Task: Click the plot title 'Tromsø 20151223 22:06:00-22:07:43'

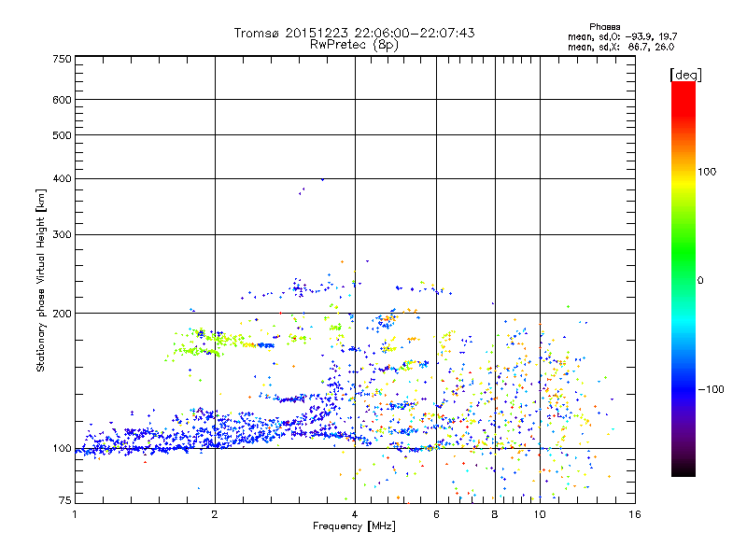Action: point(354,33)
